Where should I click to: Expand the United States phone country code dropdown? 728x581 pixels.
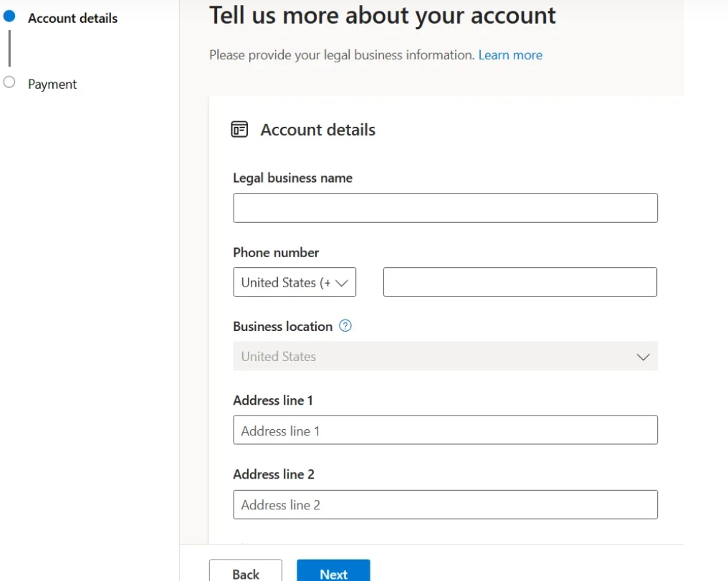pyautogui.click(x=294, y=282)
